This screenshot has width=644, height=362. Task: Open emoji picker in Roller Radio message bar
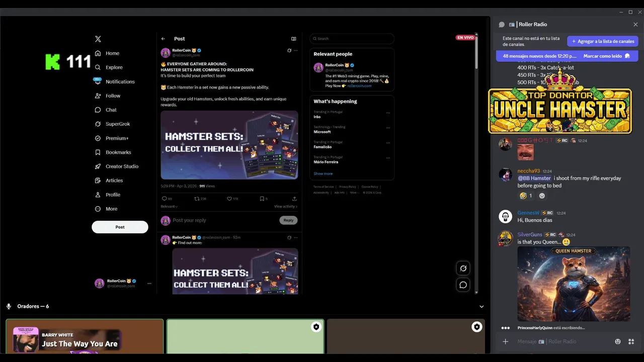pos(618,341)
